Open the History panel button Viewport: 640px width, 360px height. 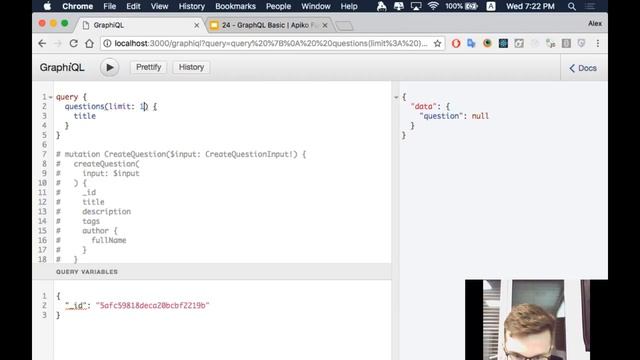[191, 67]
